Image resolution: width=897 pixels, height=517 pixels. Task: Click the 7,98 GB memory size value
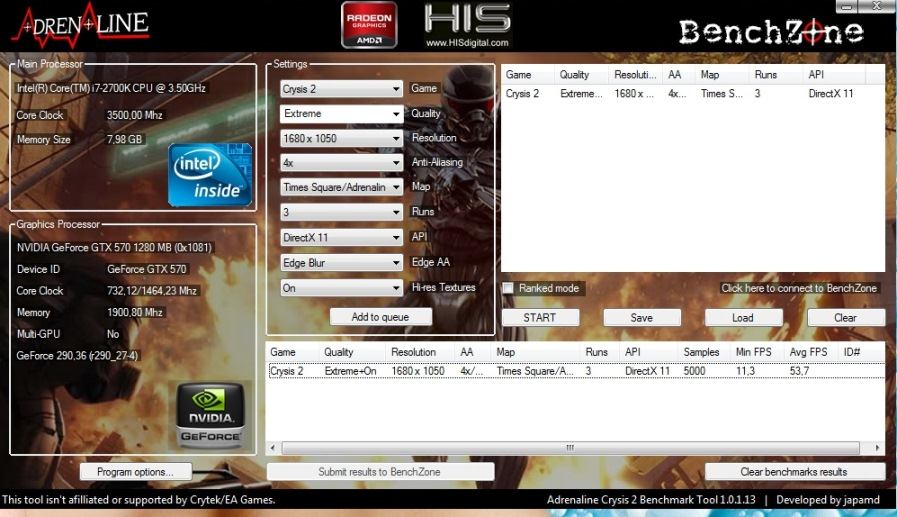124,140
